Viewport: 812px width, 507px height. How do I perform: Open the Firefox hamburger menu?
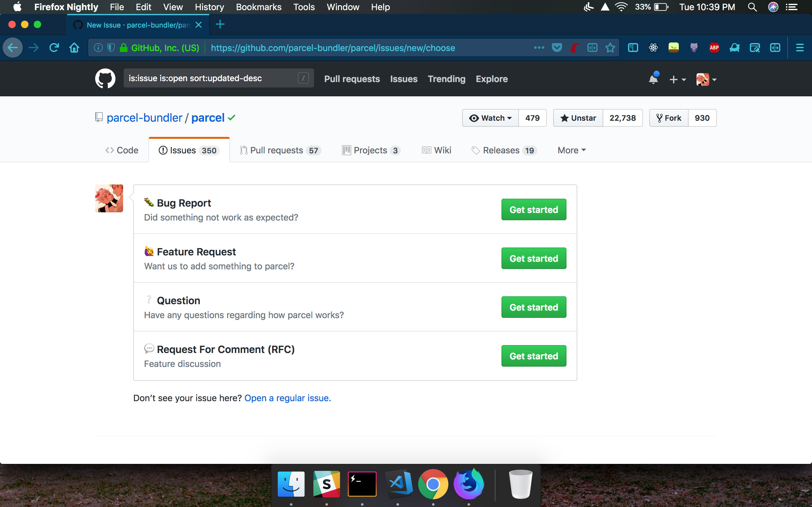(800, 48)
